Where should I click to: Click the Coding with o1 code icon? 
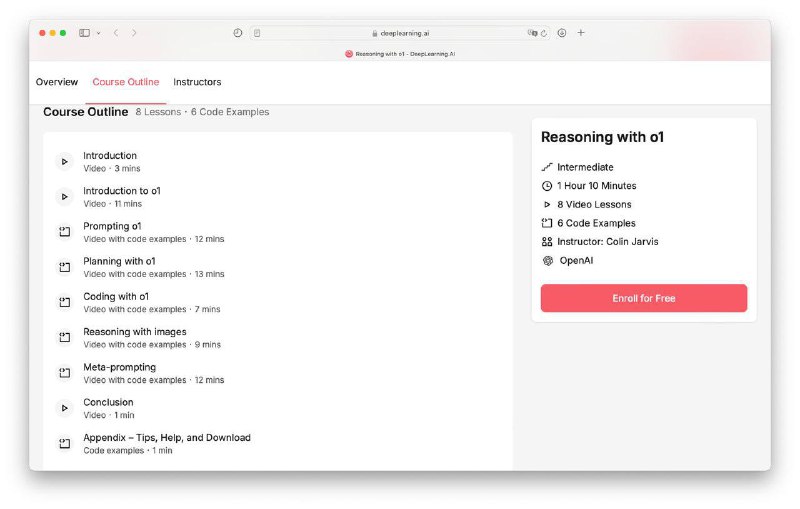coord(64,302)
